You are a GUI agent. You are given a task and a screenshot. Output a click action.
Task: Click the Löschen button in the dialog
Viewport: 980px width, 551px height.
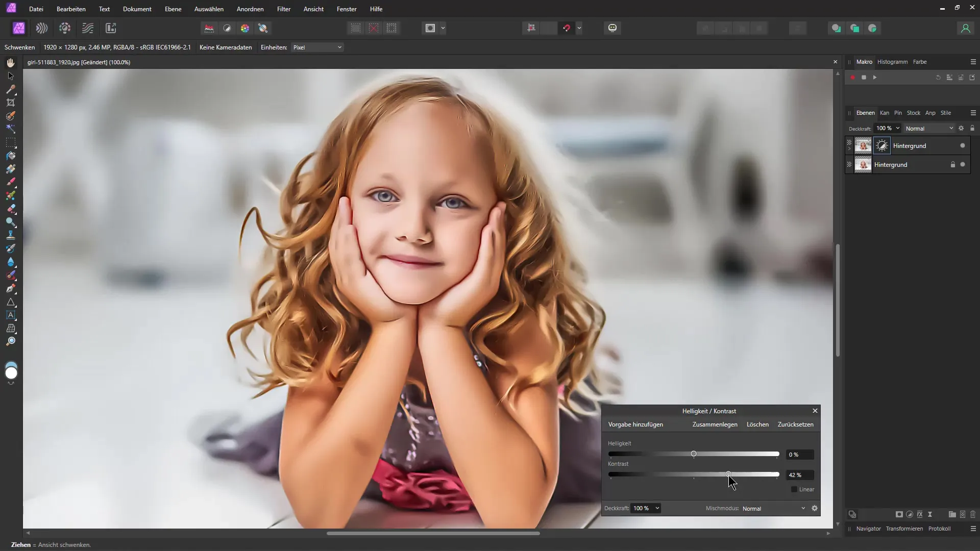click(757, 424)
